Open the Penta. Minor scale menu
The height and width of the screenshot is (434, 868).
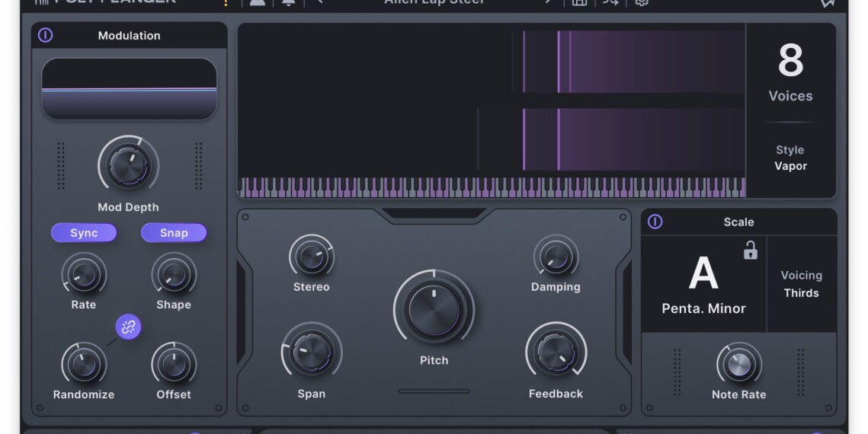[703, 309]
